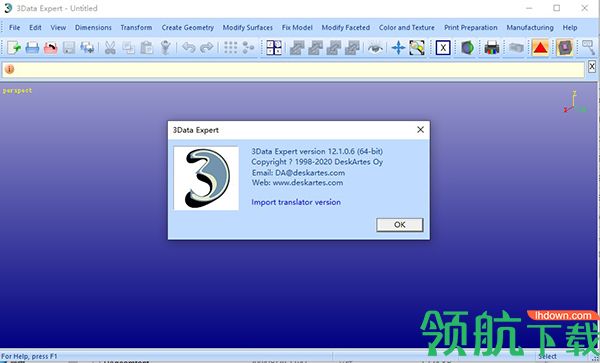600x363 pixels.
Task: Open the Print Preparation menu
Action: click(x=471, y=28)
